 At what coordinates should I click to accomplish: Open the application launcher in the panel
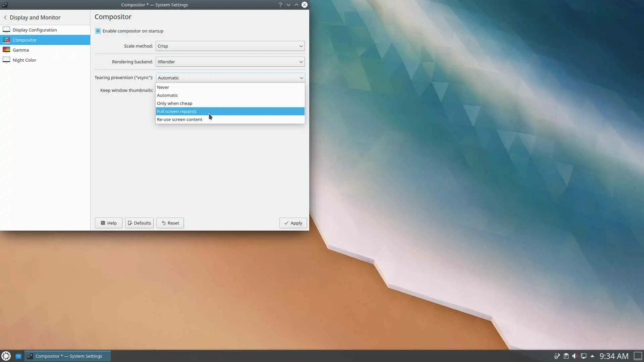[x=6, y=356]
